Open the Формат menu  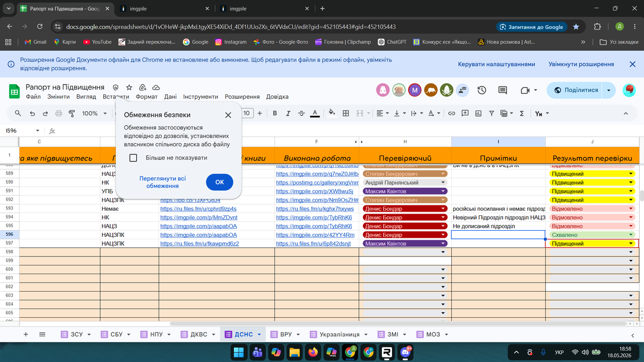pos(146,97)
